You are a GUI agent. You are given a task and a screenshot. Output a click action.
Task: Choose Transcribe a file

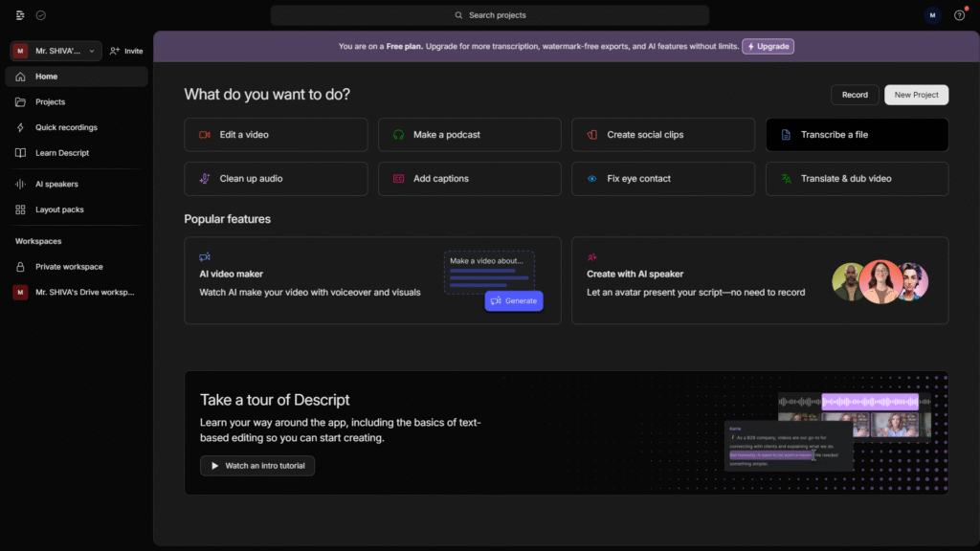coord(857,135)
